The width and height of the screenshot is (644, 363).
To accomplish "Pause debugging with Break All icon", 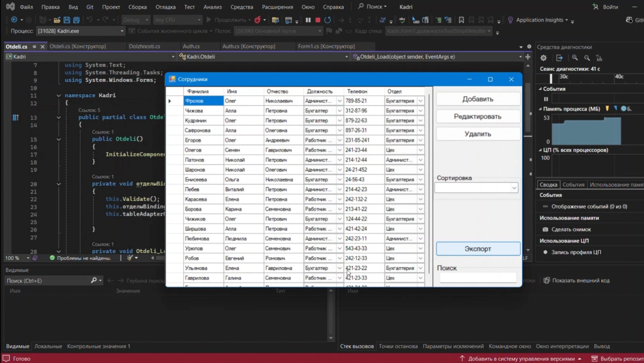I will pyautogui.click(x=308, y=20).
